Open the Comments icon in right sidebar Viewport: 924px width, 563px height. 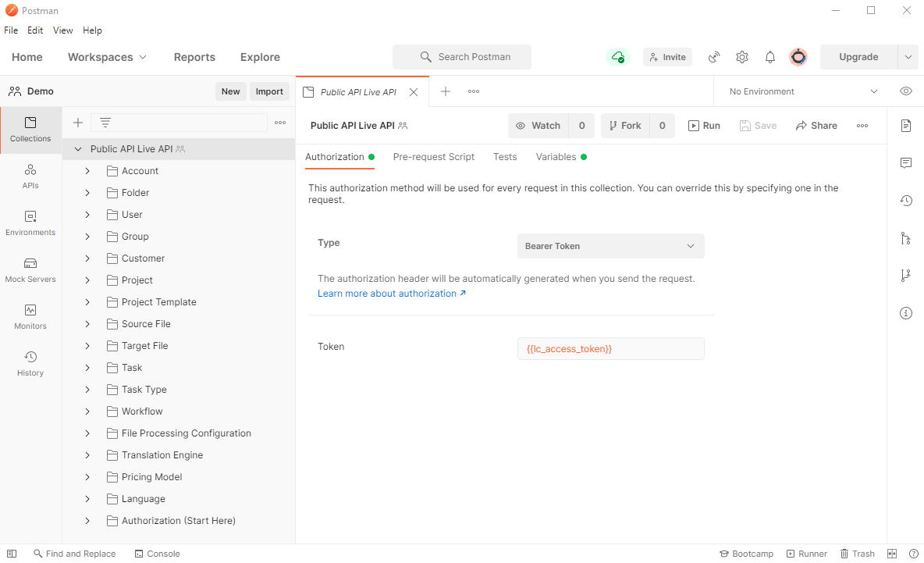tap(906, 163)
